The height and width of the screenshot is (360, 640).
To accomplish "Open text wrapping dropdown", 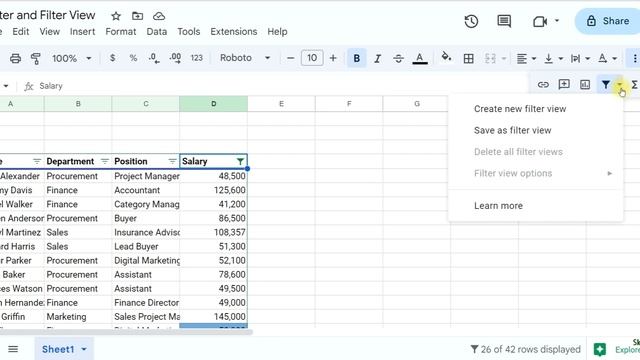I will click(580, 59).
